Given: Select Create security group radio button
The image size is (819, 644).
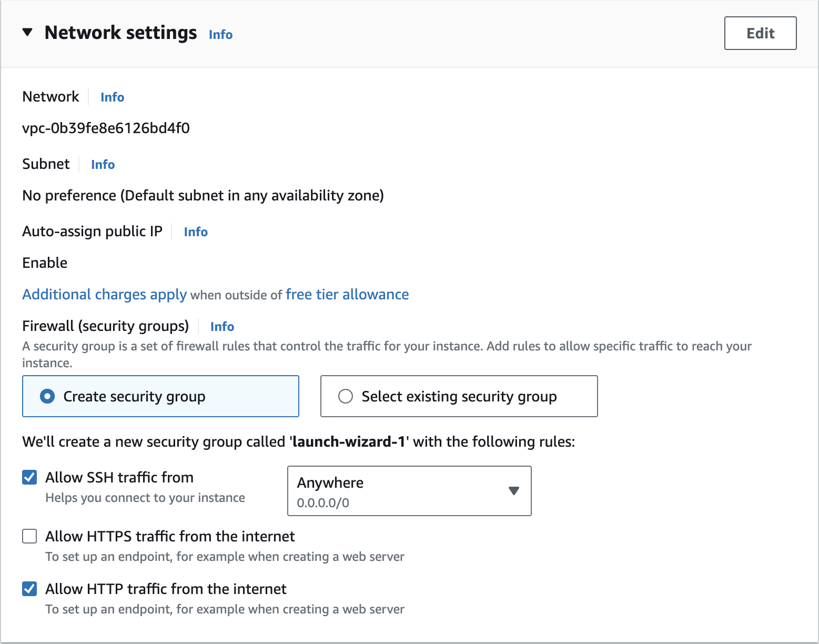Looking at the screenshot, I should [x=47, y=396].
